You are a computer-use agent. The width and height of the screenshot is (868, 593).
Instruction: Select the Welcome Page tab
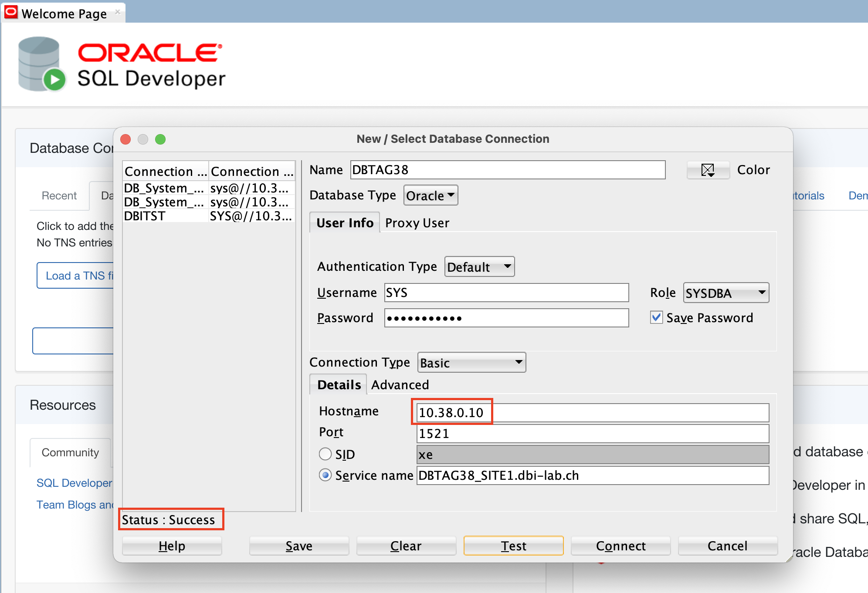tap(64, 13)
